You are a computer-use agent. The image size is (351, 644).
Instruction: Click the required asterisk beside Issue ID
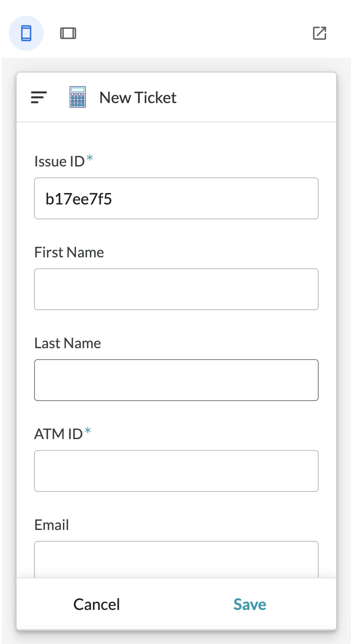(89, 159)
